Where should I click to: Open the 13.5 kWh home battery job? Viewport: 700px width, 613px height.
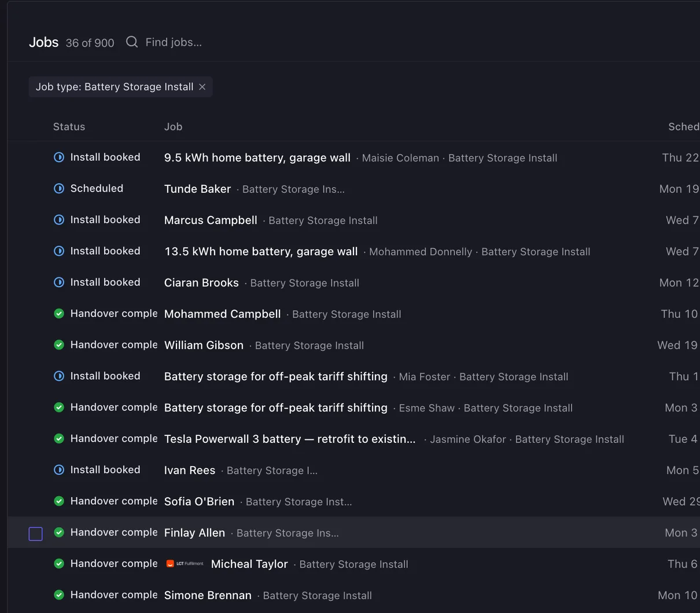point(261,252)
